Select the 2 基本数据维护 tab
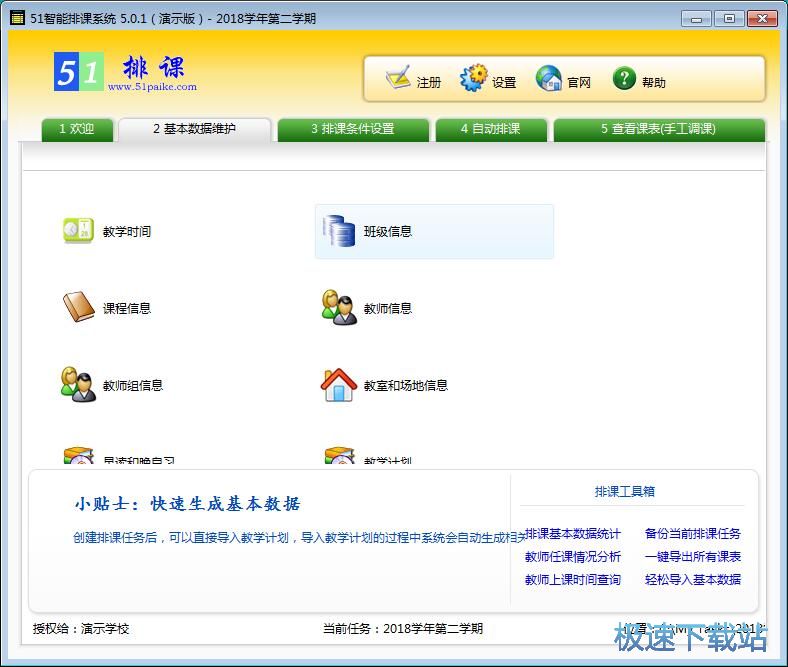788x667 pixels. (194, 129)
